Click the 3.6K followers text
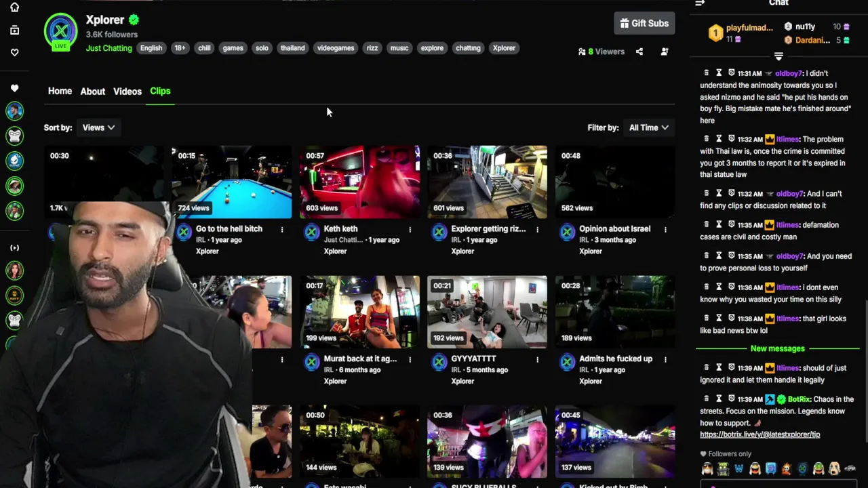This screenshot has height=488, width=868. [x=111, y=35]
